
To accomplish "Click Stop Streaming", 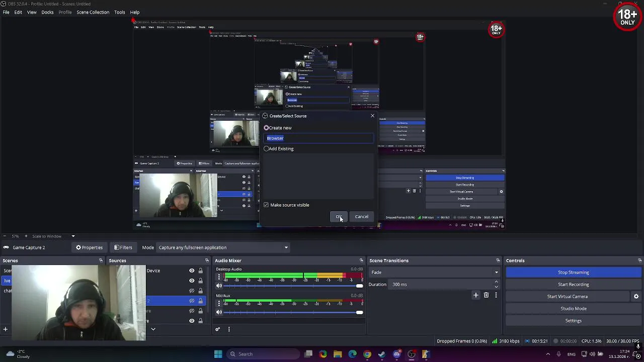I will pyautogui.click(x=573, y=273).
